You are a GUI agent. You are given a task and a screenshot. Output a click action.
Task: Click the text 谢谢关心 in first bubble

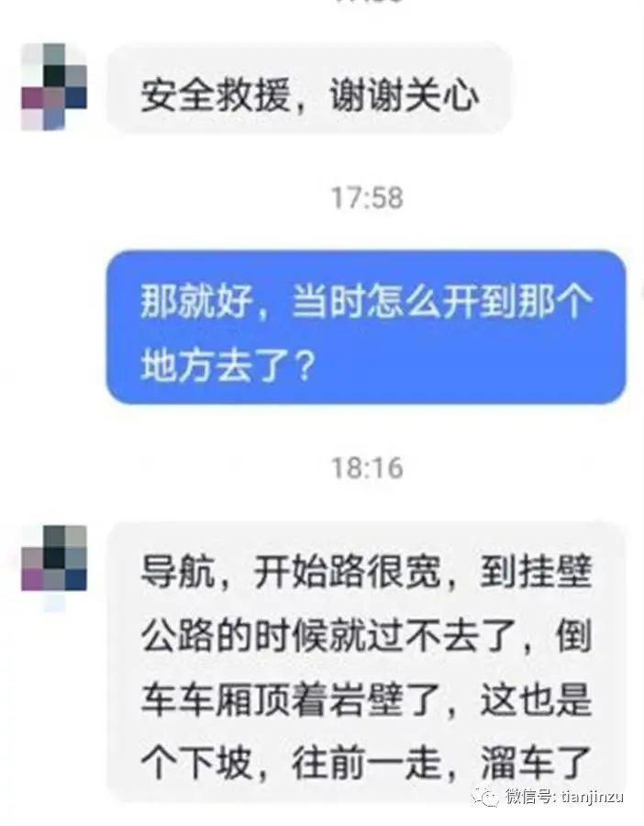405,97
